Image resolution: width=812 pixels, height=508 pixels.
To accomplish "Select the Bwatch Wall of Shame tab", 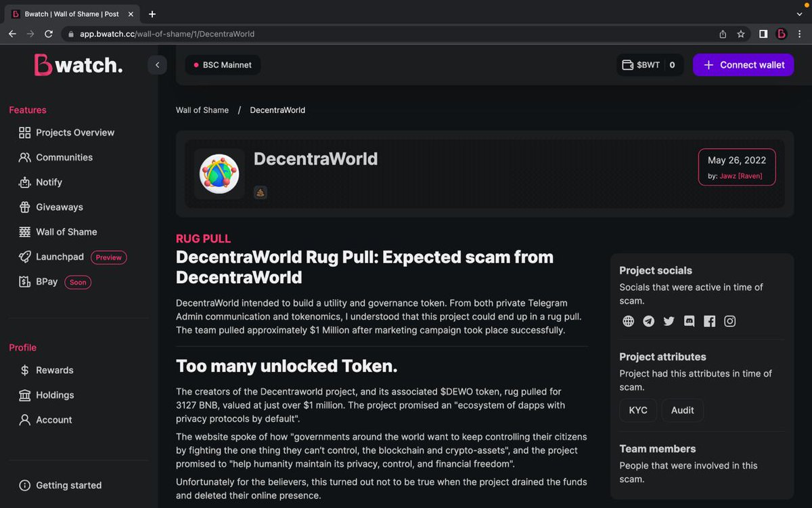I will pyautogui.click(x=72, y=14).
